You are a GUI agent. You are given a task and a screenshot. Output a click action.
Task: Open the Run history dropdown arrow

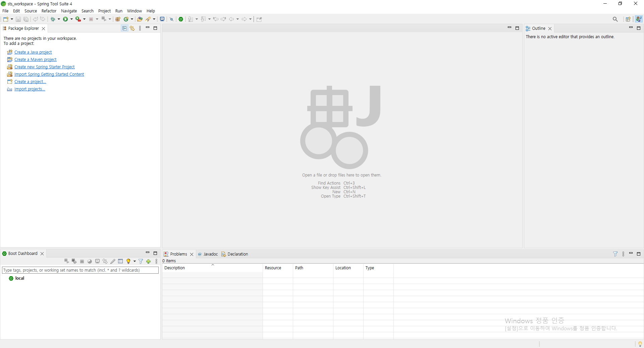pos(71,19)
